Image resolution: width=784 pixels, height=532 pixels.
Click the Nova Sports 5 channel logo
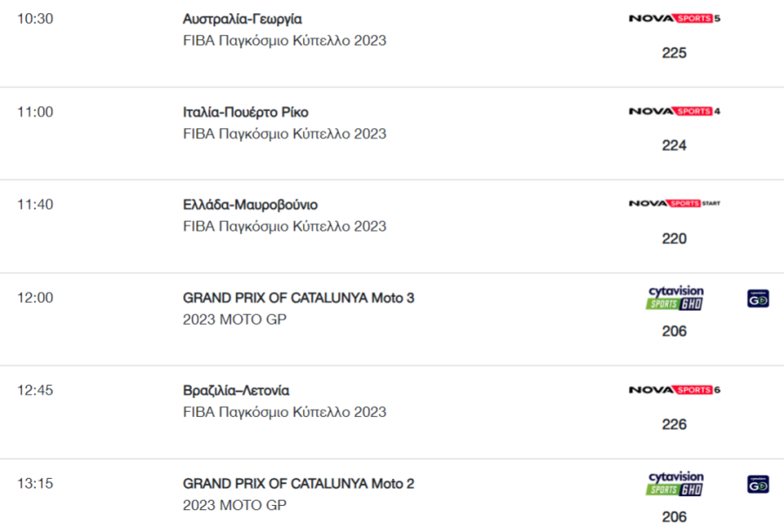click(x=674, y=18)
